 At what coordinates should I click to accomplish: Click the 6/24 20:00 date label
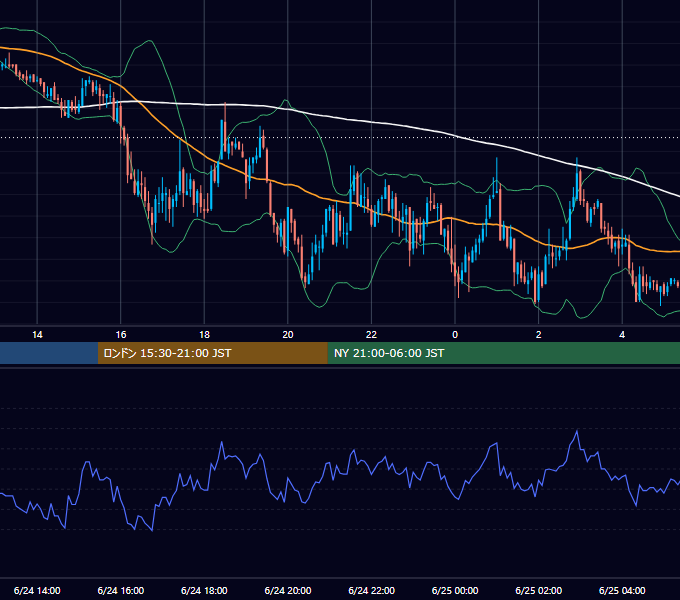288,590
